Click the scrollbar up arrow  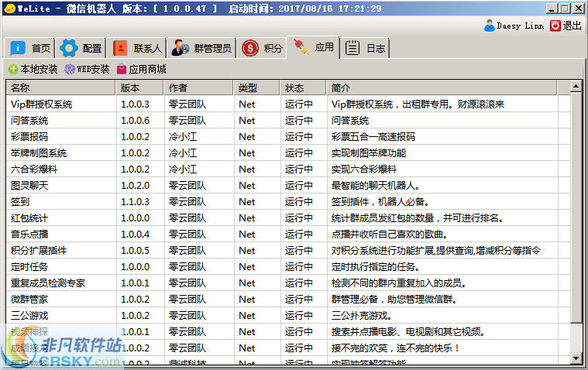(576, 86)
